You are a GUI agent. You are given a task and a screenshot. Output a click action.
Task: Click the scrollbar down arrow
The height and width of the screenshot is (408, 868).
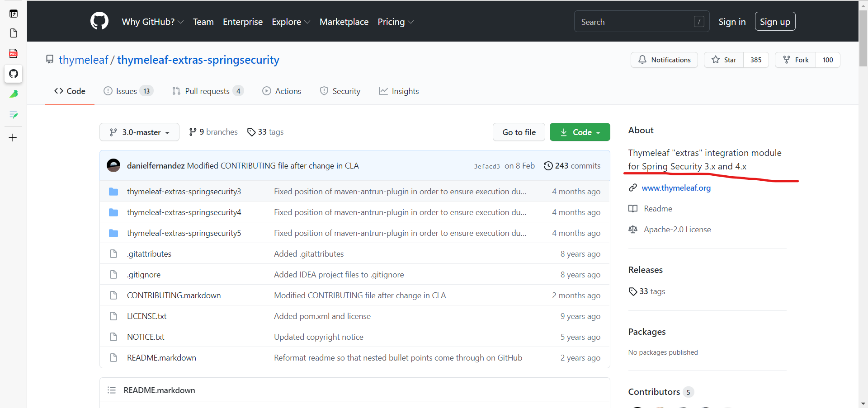(x=863, y=403)
